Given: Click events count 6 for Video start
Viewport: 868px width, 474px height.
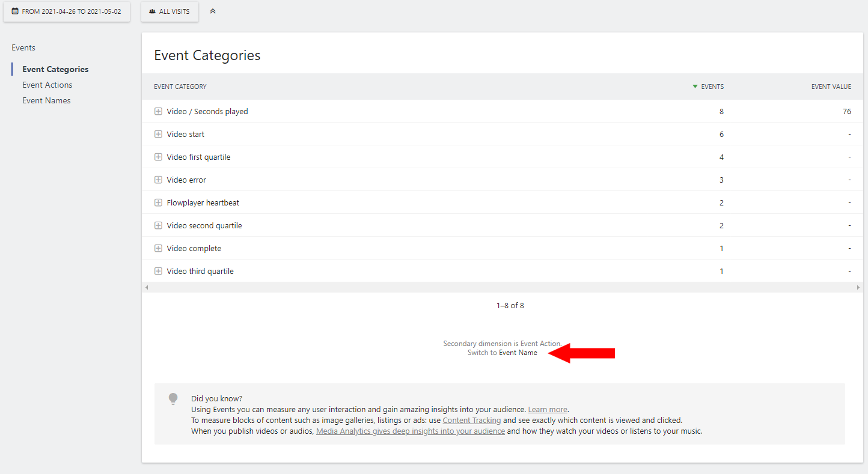Looking at the screenshot, I should point(721,134).
